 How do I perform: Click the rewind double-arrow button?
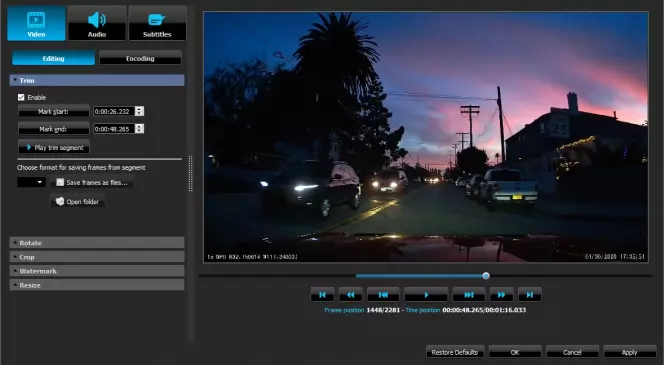click(351, 295)
